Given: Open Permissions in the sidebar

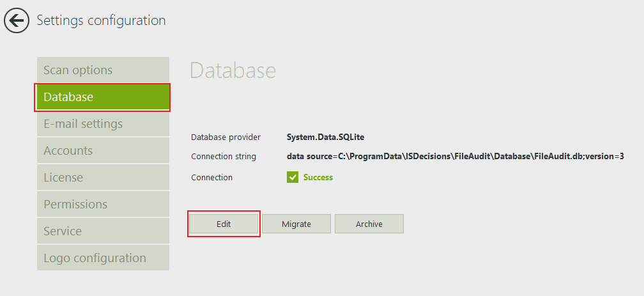Looking at the screenshot, I should click(x=103, y=205).
